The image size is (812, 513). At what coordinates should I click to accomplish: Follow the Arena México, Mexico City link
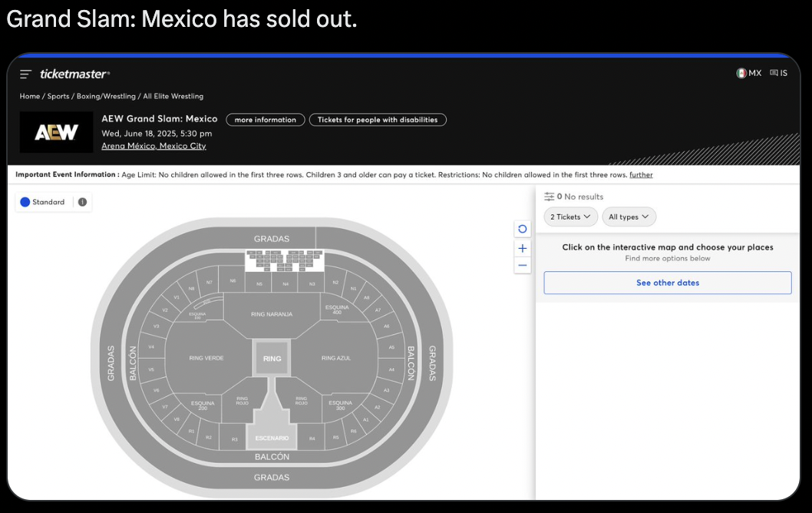click(153, 146)
